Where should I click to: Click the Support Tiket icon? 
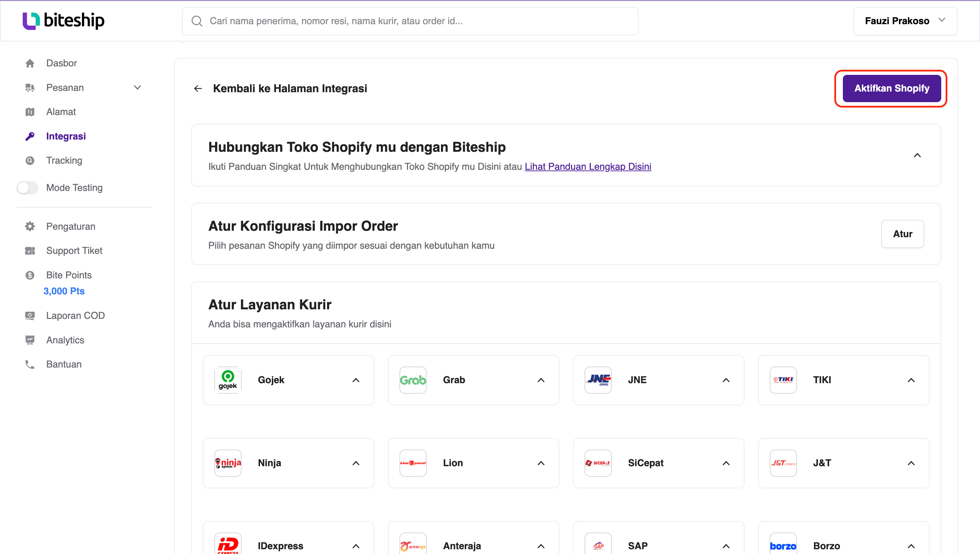(30, 251)
